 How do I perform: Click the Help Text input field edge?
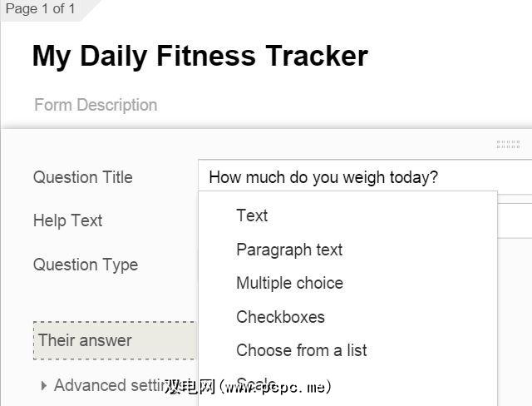pyautogui.click(x=515, y=221)
